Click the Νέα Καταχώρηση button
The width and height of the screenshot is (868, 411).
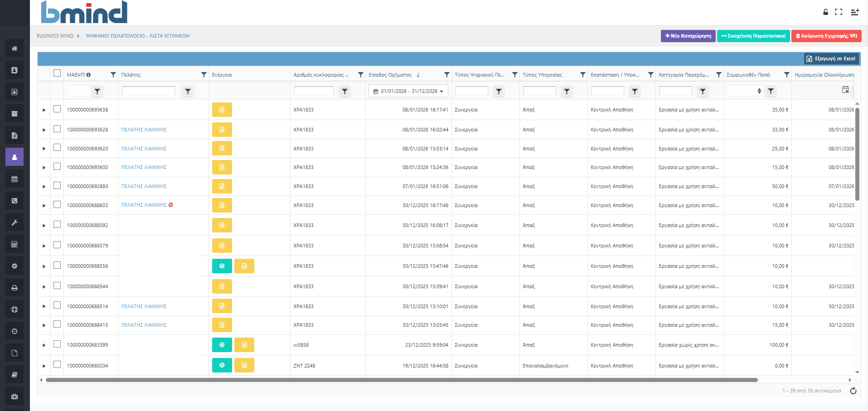click(688, 36)
